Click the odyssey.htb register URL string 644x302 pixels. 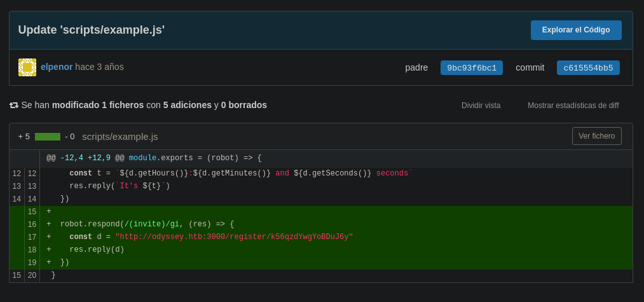[x=233, y=237]
